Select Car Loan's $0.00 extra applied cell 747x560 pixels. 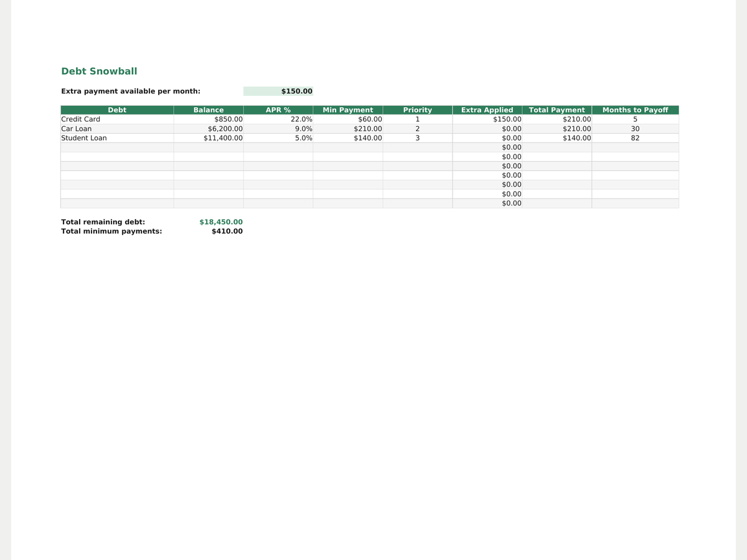click(x=487, y=129)
